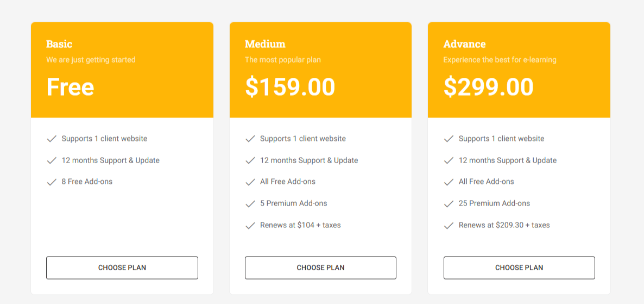Click checkmark beside 8 Free Add-ons
This screenshot has height=304, width=644.
pyautogui.click(x=52, y=182)
